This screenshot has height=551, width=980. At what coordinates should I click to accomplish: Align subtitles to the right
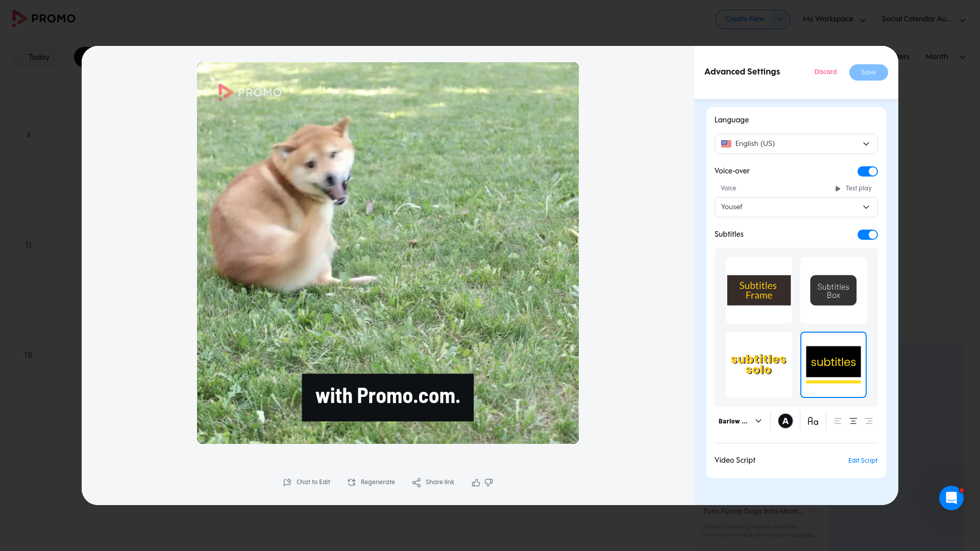[x=869, y=421]
